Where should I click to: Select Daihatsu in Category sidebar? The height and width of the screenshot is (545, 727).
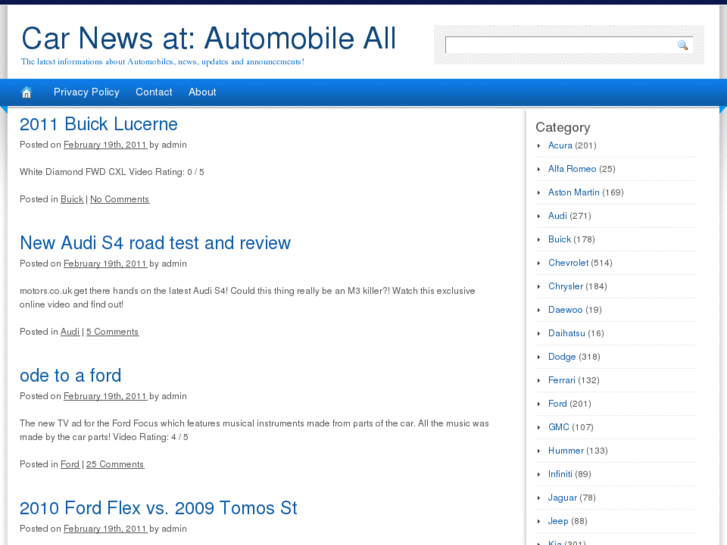[567, 333]
